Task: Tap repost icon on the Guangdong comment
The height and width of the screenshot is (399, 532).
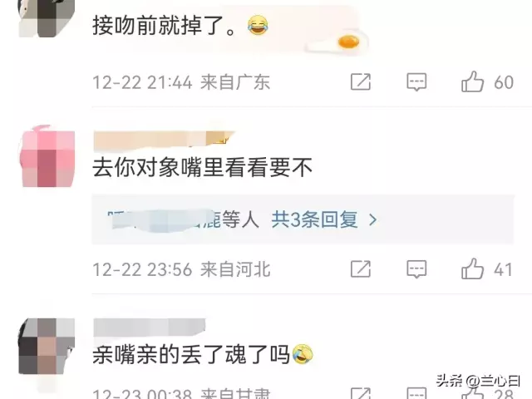Action: [x=360, y=81]
